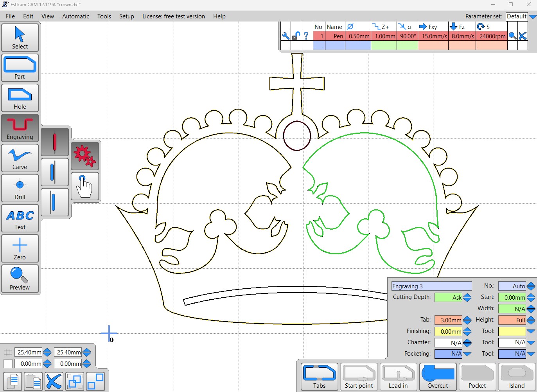Click the Start point button

(x=359, y=377)
